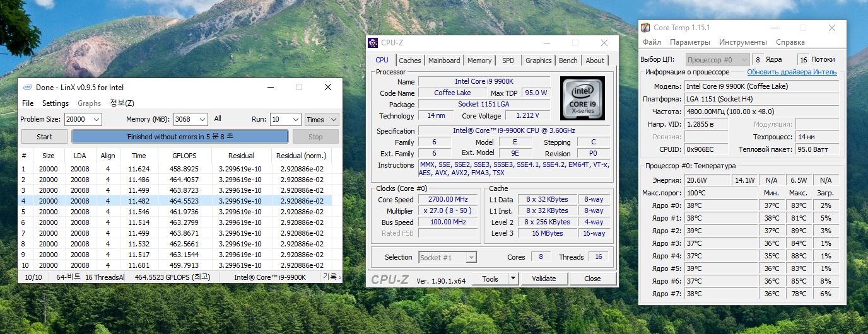Switch to the SPD tab in CPU-Z
The width and height of the screenshot is (868, 334).
(x=508, y=60)
